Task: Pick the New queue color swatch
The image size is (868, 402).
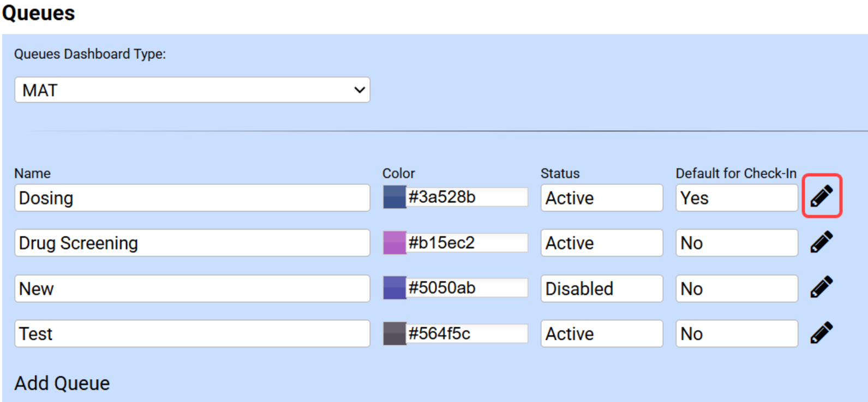Action: [x=394, y=288]
